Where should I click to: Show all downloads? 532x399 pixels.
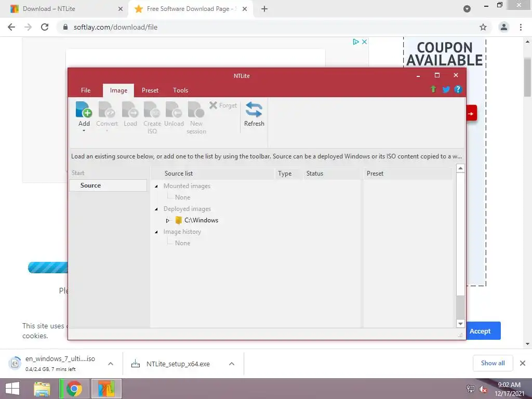(493, 363)
